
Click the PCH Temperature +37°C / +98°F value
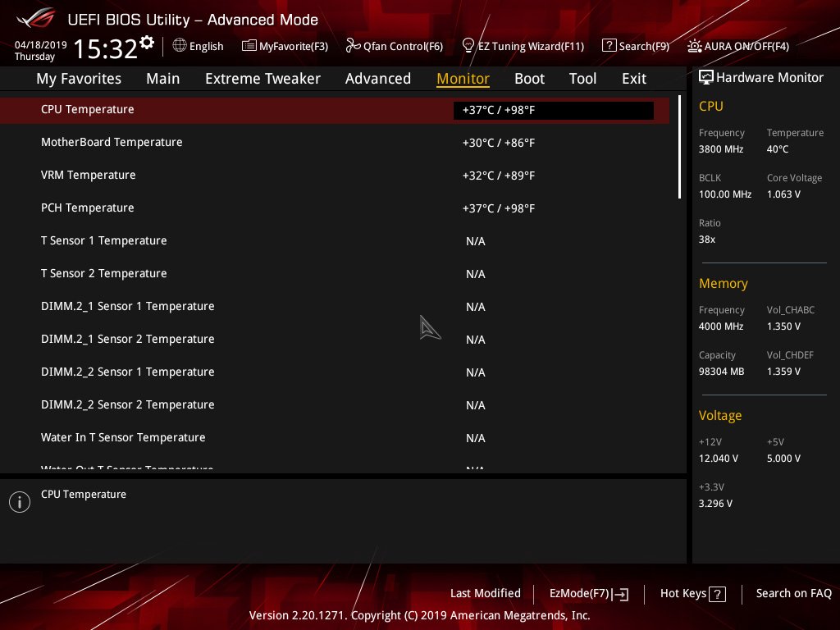[x=499, y=208]
